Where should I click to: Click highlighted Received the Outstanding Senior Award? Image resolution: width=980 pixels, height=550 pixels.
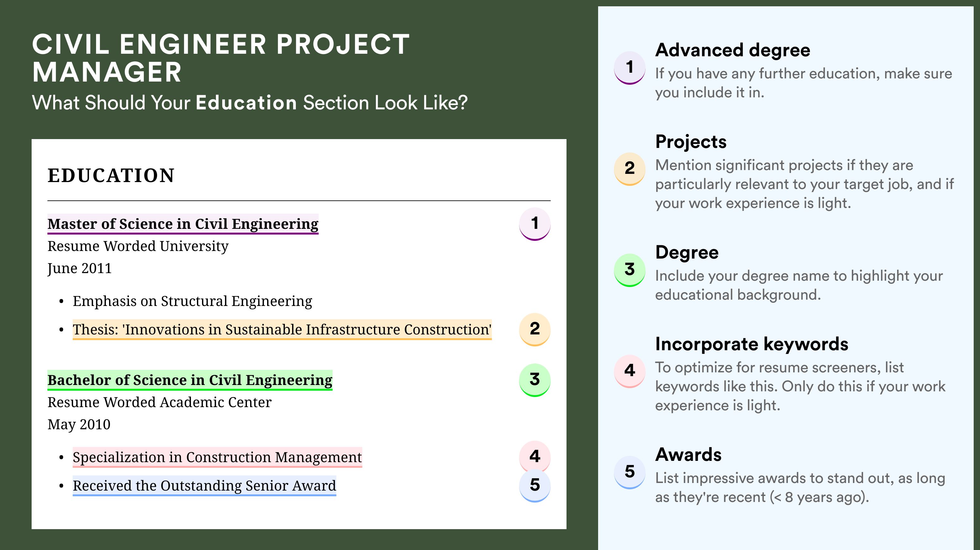tap(204, 486)
